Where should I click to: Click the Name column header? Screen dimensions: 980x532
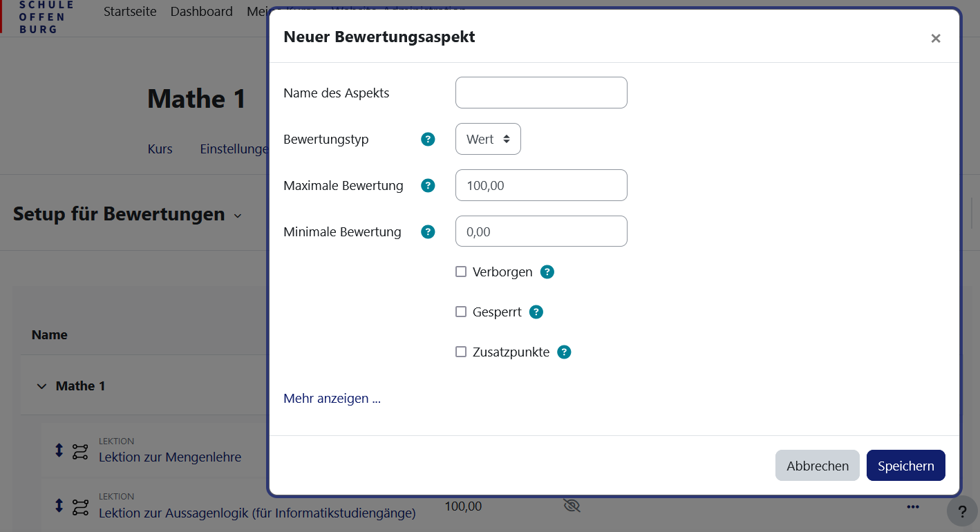coord(50,335)
